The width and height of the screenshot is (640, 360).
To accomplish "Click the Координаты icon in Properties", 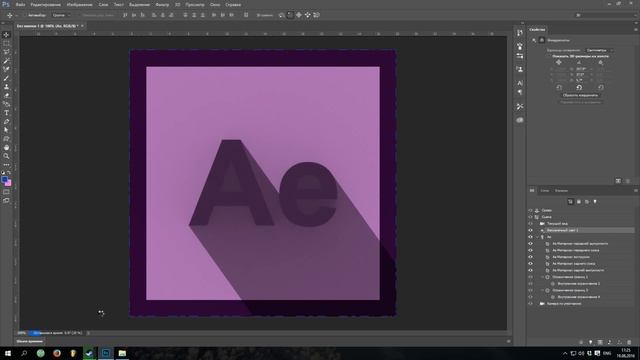I will pyautogui.click(x=542, y=40).
